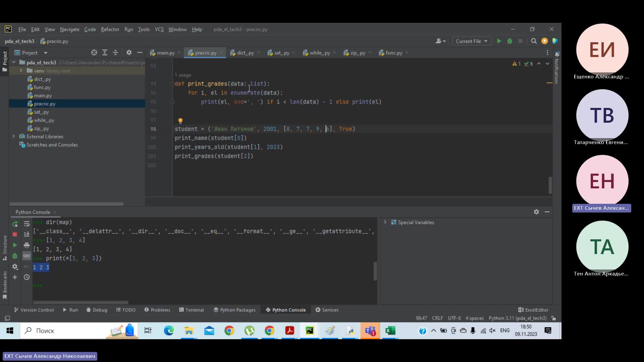The width and height of the screenshot is (644, 362).
Task: Close the Python Console tab
Action: [55, 212]
